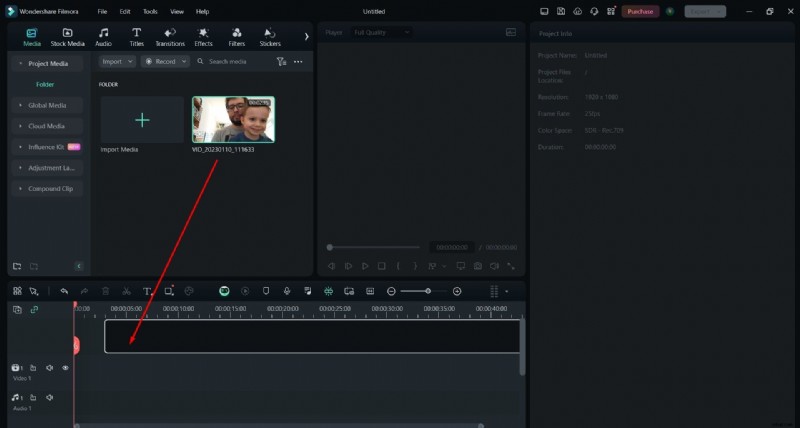The width and height of the screenshot is (800, 428).
Task: Open the Effects library
Action: pos(203,37)
